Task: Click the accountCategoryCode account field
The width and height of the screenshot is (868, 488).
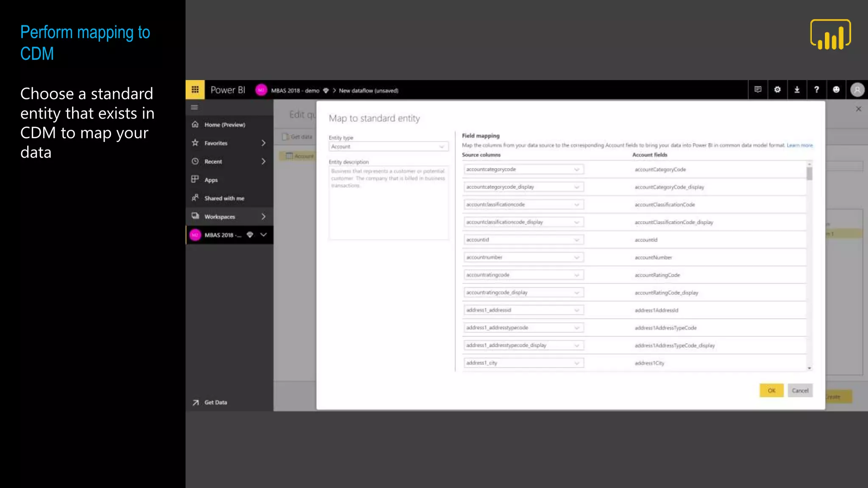Action: [660, 169]
